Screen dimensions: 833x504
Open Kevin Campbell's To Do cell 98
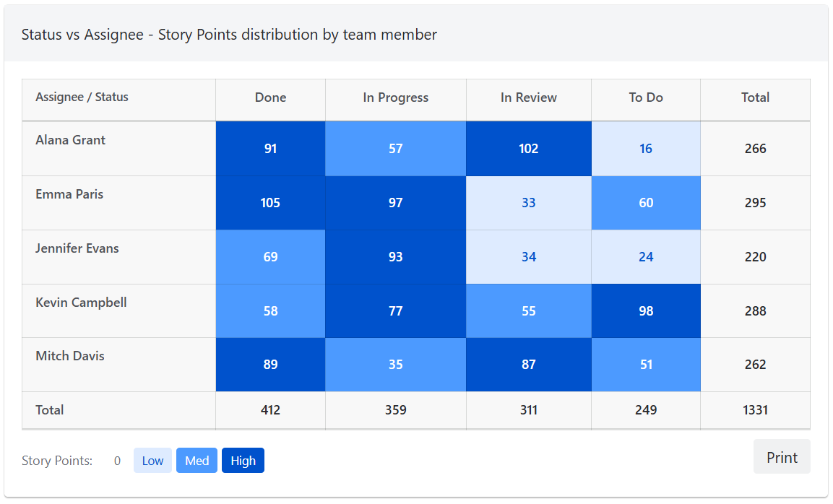[x=645, y=311]
